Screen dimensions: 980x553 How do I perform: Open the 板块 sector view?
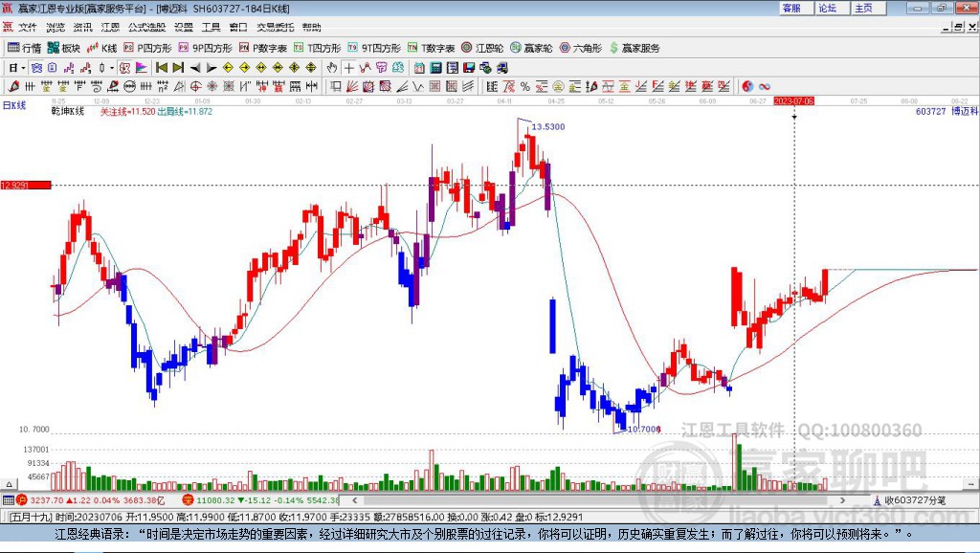point(64,48)
